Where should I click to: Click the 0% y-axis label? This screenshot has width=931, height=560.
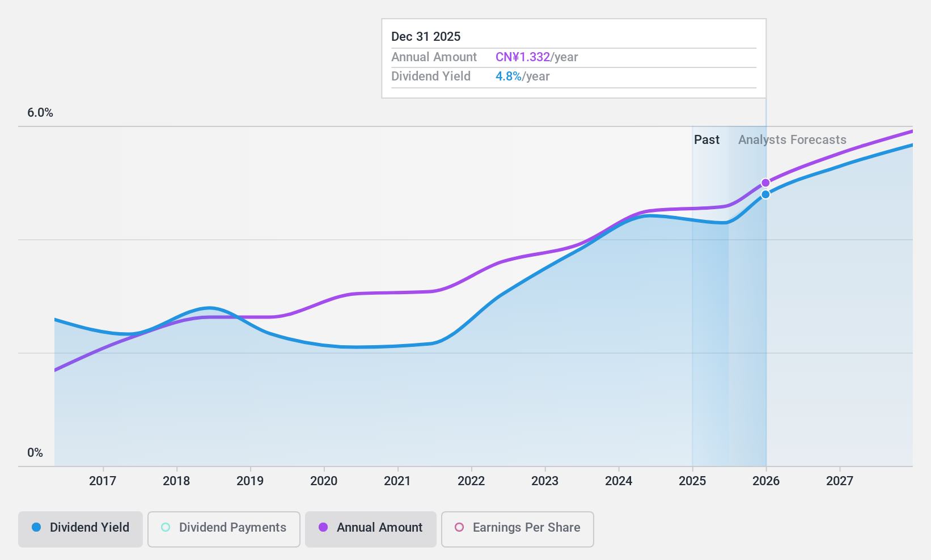click(35, 453)
